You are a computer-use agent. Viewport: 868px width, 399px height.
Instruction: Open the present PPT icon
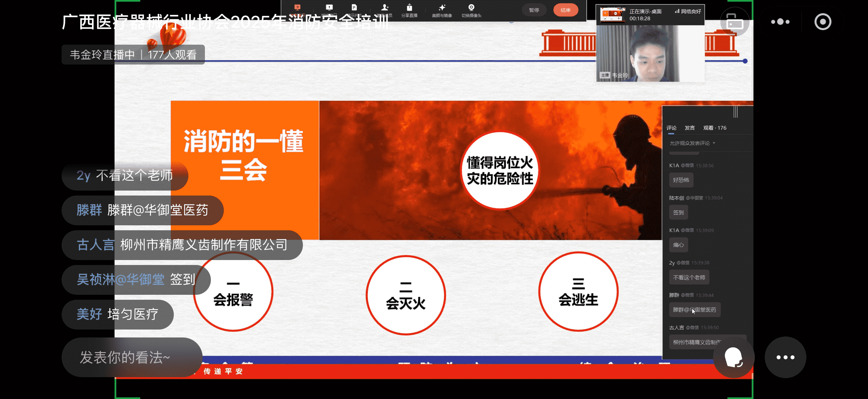point(354,8)
